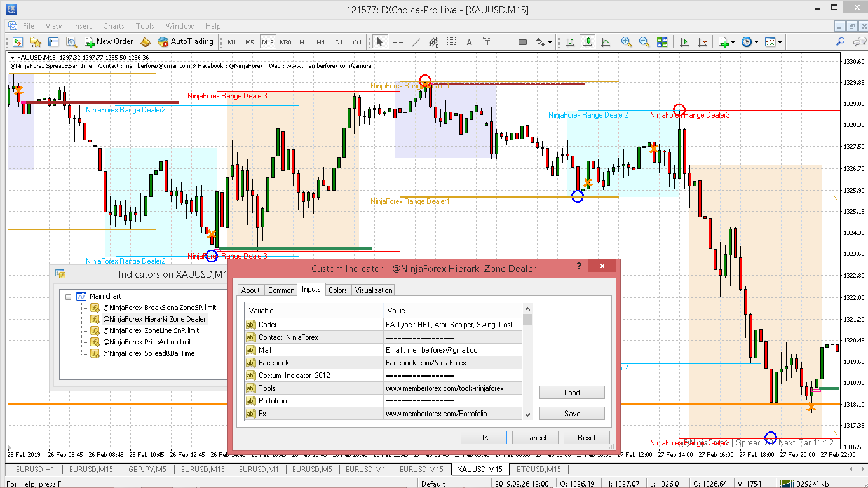Viewport: 868px width, 488px height.
Task: Open the Market Watch panel icon
Action: point(17,42)
